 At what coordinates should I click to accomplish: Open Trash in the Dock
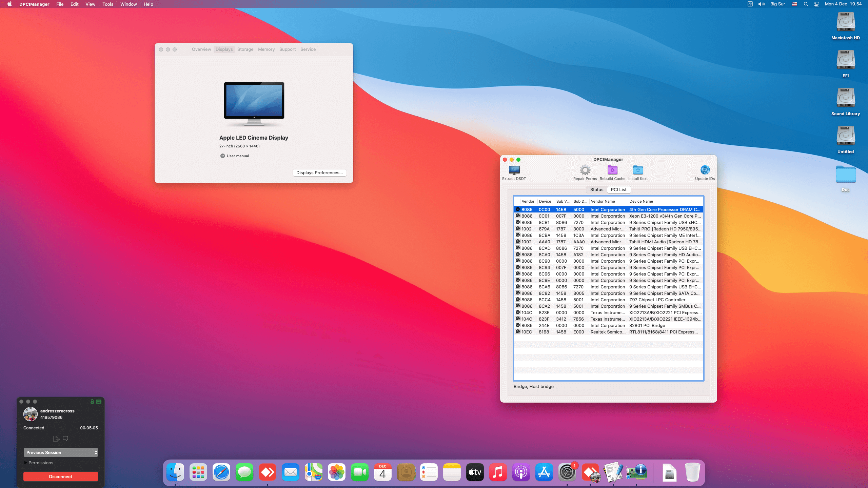click(x=693, y=472)
